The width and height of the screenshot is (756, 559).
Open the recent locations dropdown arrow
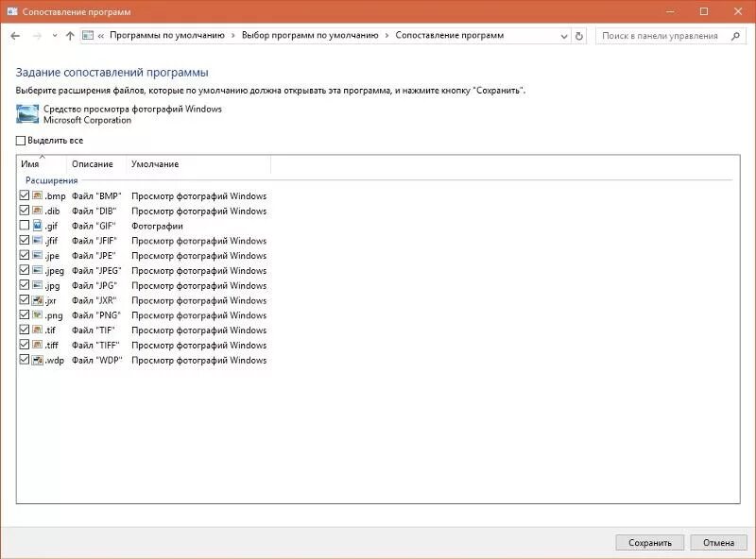point(55,36)
